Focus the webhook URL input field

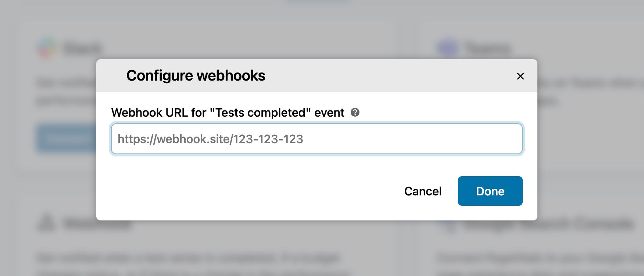point(316,139)
